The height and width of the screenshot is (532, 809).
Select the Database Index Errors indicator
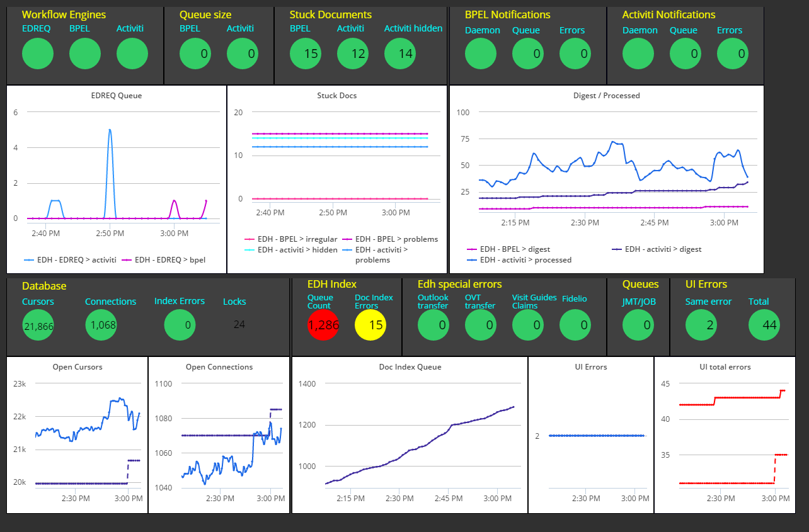pyautogui.click(x=180, y=325)
